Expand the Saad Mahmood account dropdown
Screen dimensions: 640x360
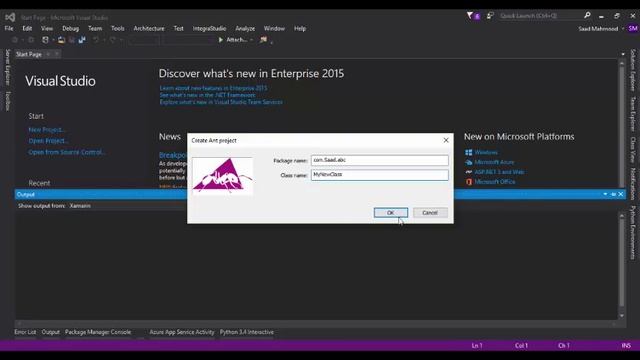[623, 29]
